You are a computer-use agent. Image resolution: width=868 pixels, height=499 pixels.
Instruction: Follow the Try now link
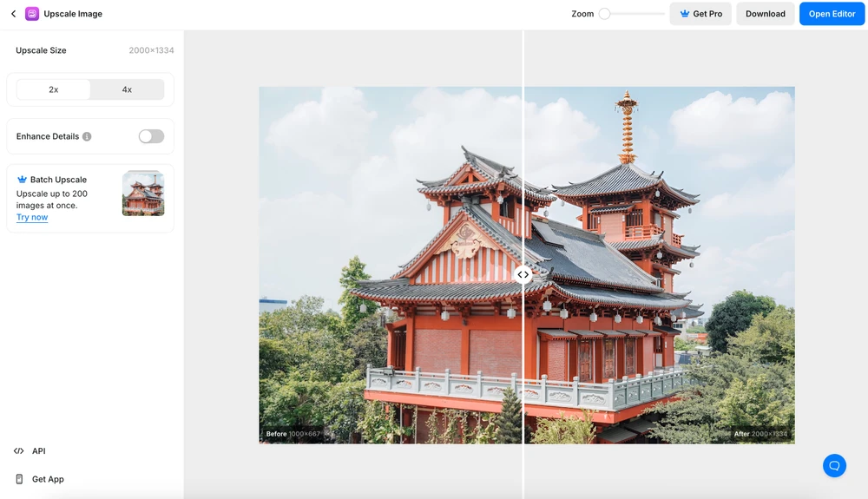[x=32, y=217]
